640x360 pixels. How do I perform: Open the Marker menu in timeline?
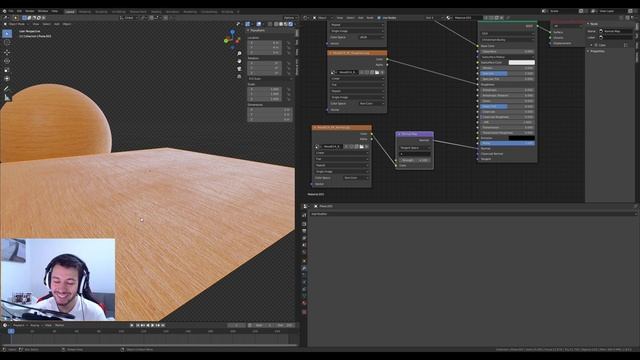point(60,325)
